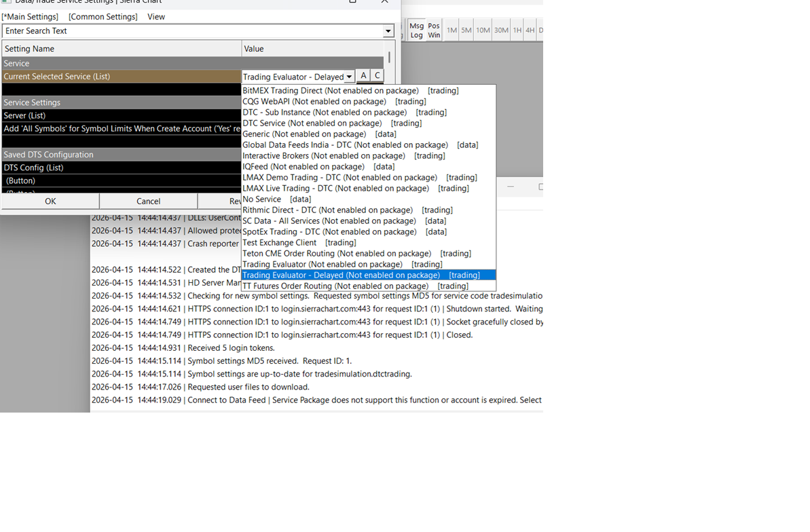
Task: Select the Add 'All Symbols' for Symbol Limits row
Action: tap(122, 128)
